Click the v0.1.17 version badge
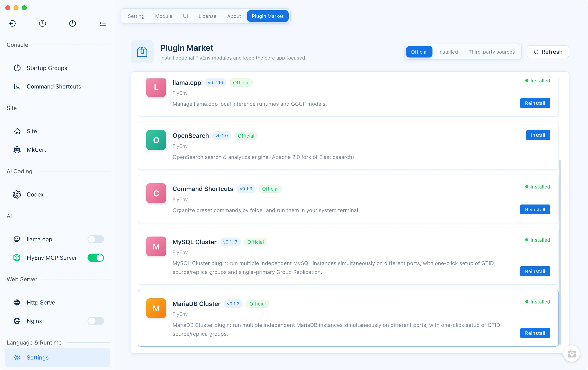 pyautogui.click(x=230, y=242)
